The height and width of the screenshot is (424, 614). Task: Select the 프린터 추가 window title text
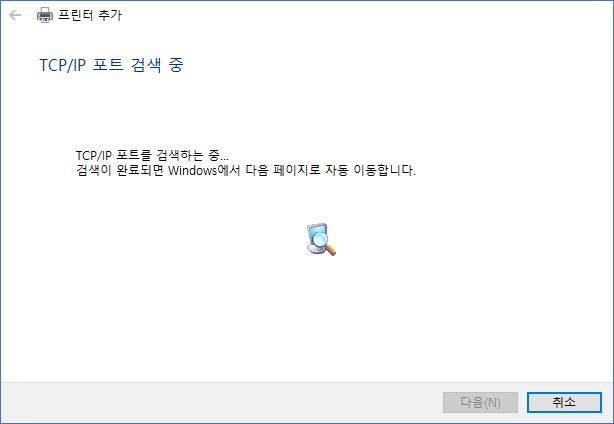tap(90, 15)
